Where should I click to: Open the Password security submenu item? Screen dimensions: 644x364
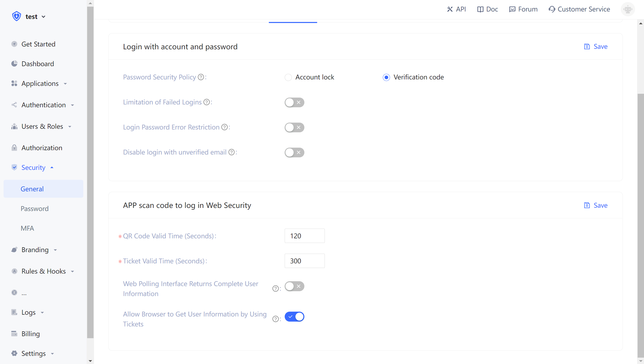pyautogui.click(x=34, y=209)
